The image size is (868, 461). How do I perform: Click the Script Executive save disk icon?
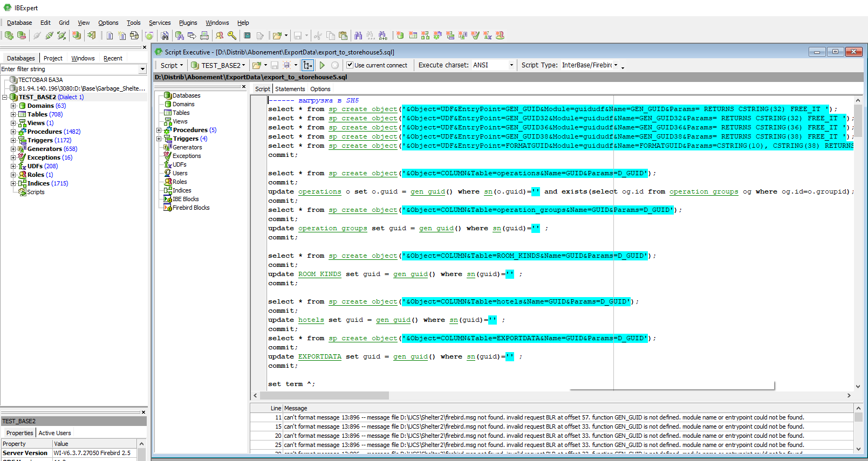click(274, 65)
